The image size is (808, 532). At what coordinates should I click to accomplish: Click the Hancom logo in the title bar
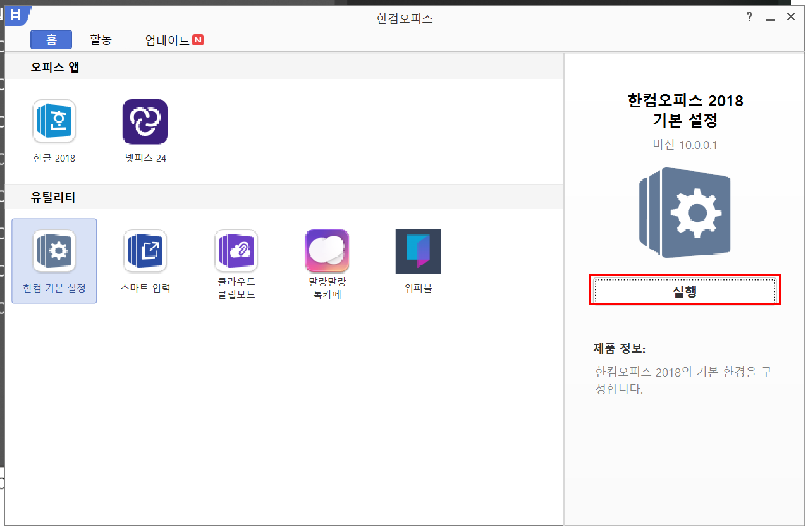(17, 16)
